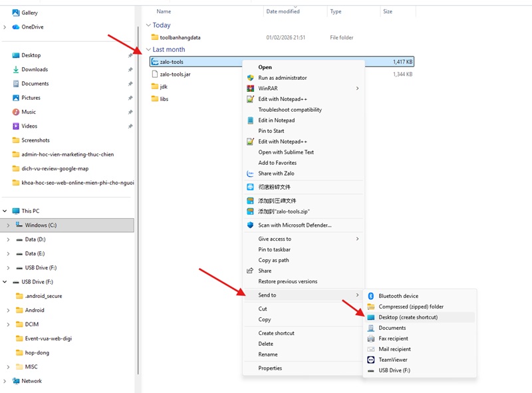The width and height of the screenshot is (532, 393).
Task: Click the TeamViewer icon in Send to submenu
Action: click(x=371, y=360)
